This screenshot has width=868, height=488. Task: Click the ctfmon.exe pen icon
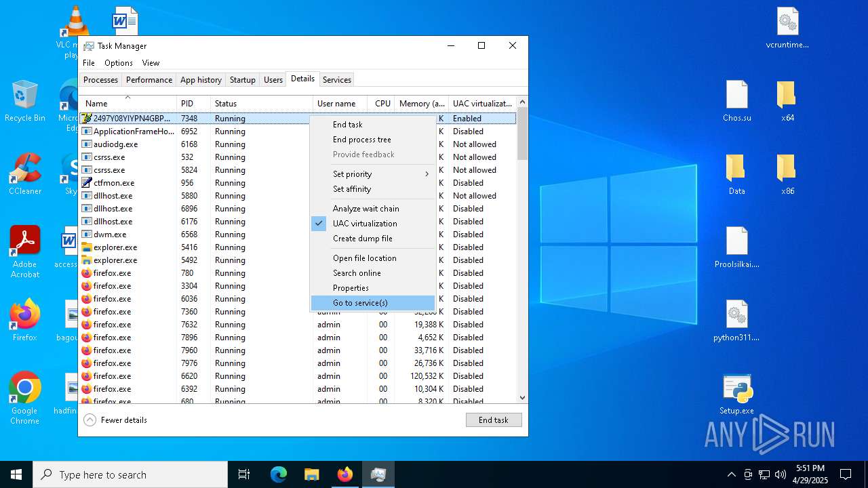(87, 183)
